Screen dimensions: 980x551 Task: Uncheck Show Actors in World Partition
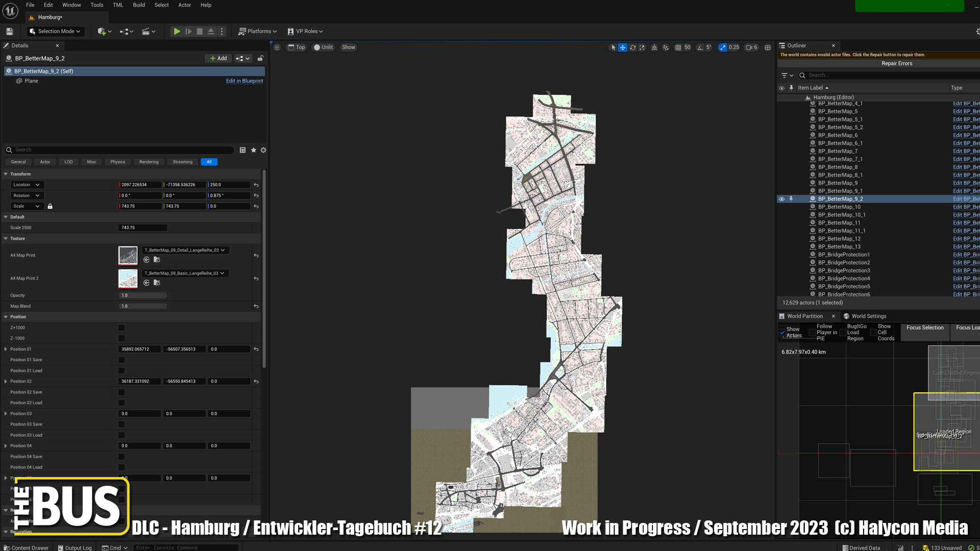pos(782,333)
